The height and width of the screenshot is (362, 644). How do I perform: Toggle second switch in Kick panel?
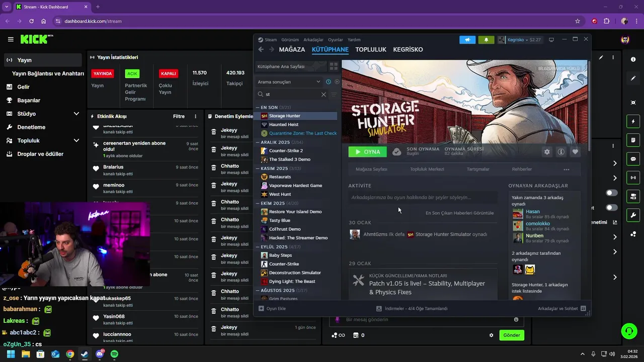(x=612, y=208)
